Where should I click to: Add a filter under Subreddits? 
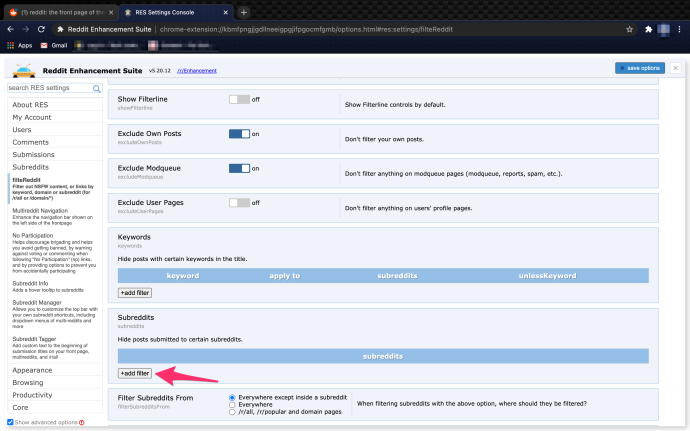(135, 373)
